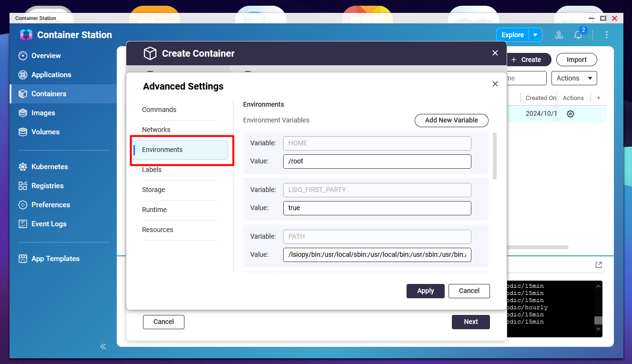Click the environment variables vertical scrollbar

[x=495, y=156]
